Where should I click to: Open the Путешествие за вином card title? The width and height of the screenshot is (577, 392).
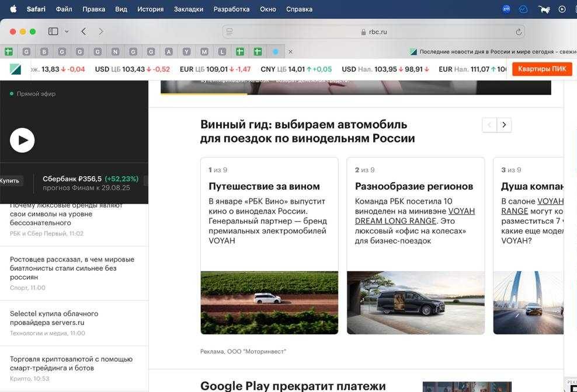click(264, 187)
